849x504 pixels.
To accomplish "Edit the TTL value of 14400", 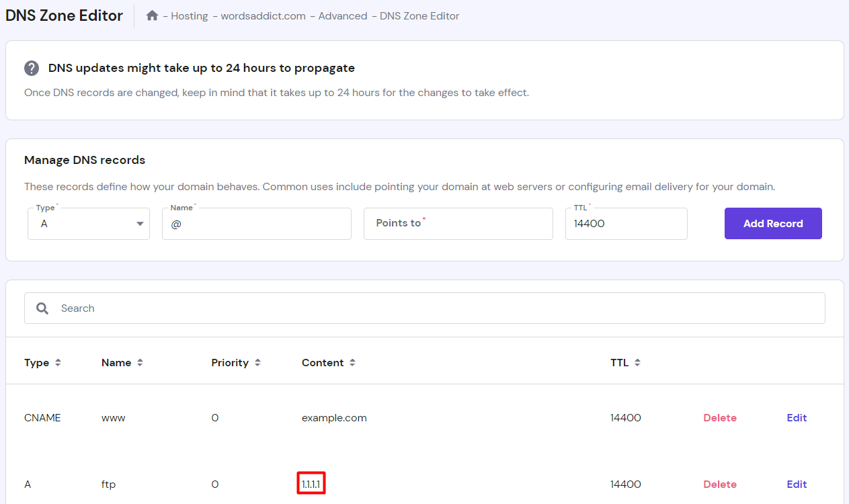I will pos(626,223).
